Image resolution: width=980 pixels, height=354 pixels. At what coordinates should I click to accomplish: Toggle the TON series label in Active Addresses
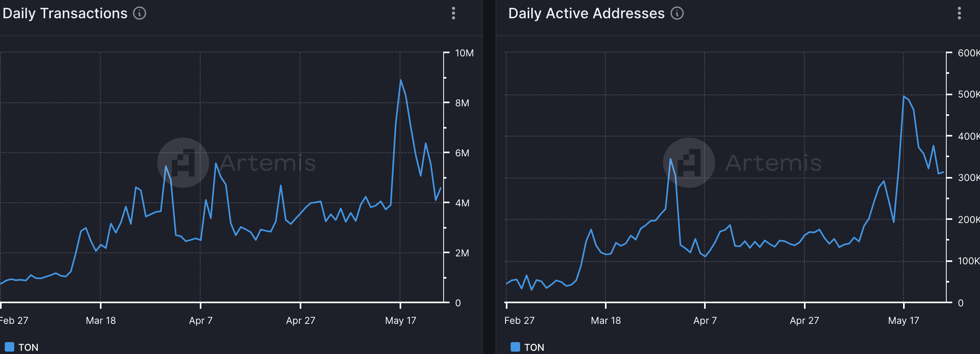tap(534, 347)
